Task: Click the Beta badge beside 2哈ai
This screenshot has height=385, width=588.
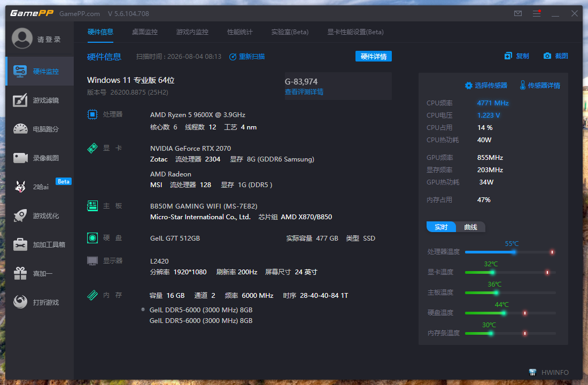Action: tap(64, 181)
